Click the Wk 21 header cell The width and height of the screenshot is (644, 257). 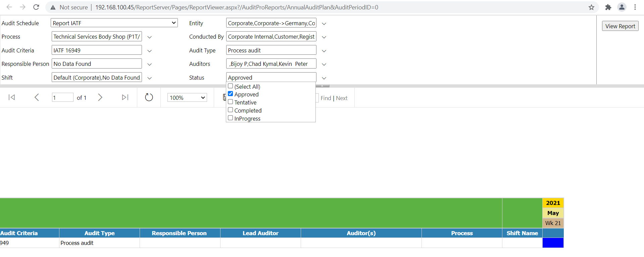point(553,223)
